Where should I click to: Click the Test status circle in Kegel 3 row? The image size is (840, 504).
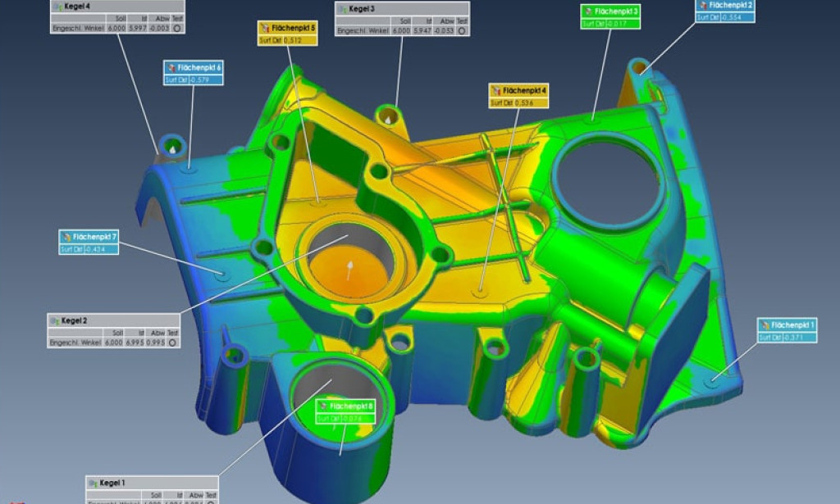pos(462,31)
